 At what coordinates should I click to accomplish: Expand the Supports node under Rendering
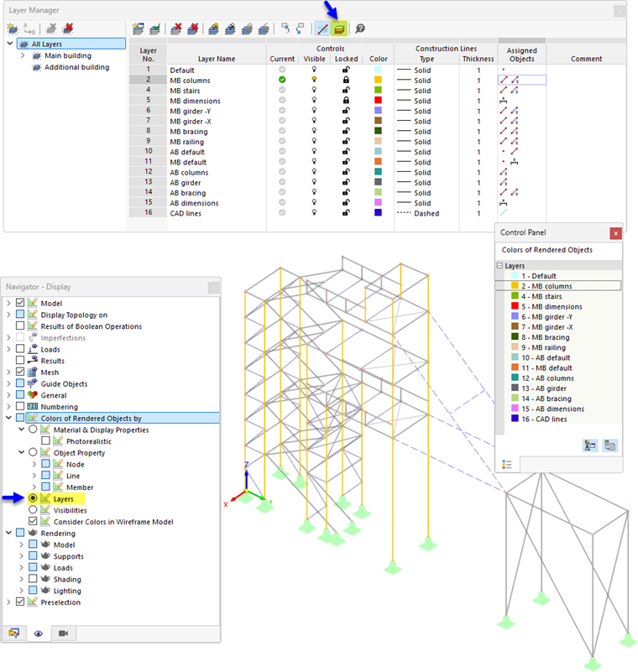click(22, 556)
